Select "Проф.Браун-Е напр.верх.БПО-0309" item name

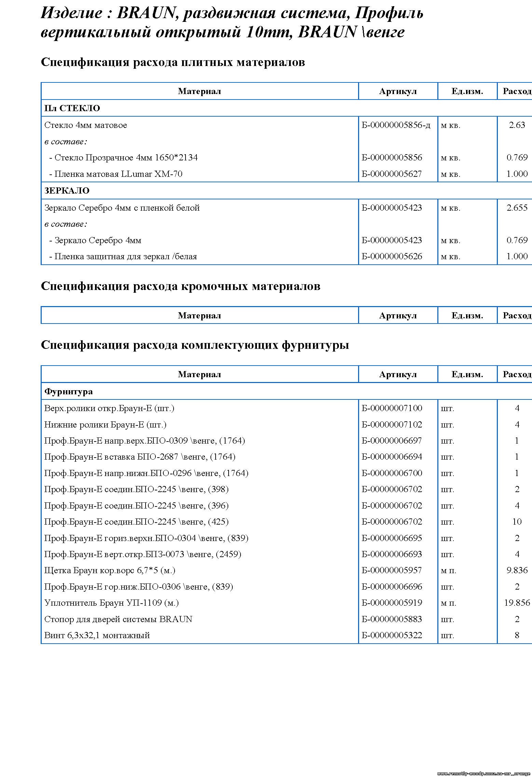pyautogui.click(x=145, y=441)
